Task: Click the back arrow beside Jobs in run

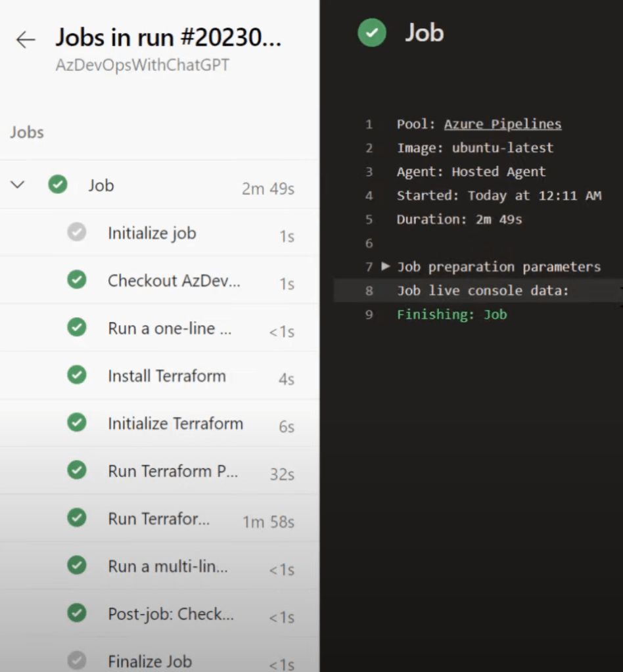Action: [26, 40]
